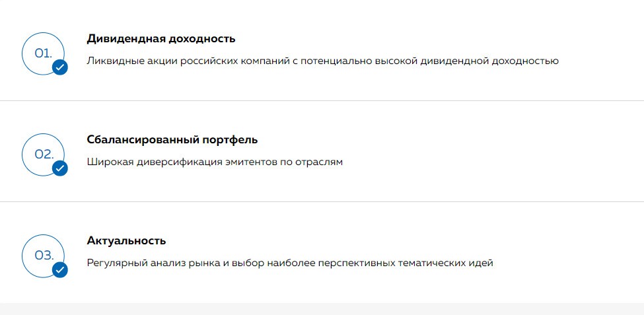Click the gray footer strip at page bottom

[322, 309]
